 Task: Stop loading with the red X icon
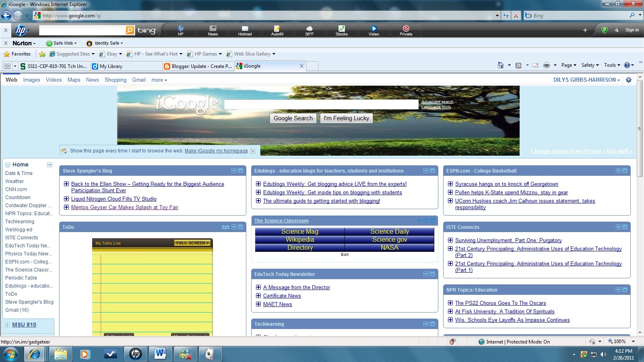pos(516,16)
